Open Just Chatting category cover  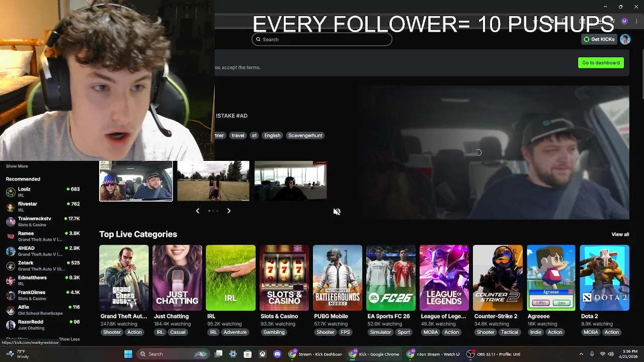177,278
